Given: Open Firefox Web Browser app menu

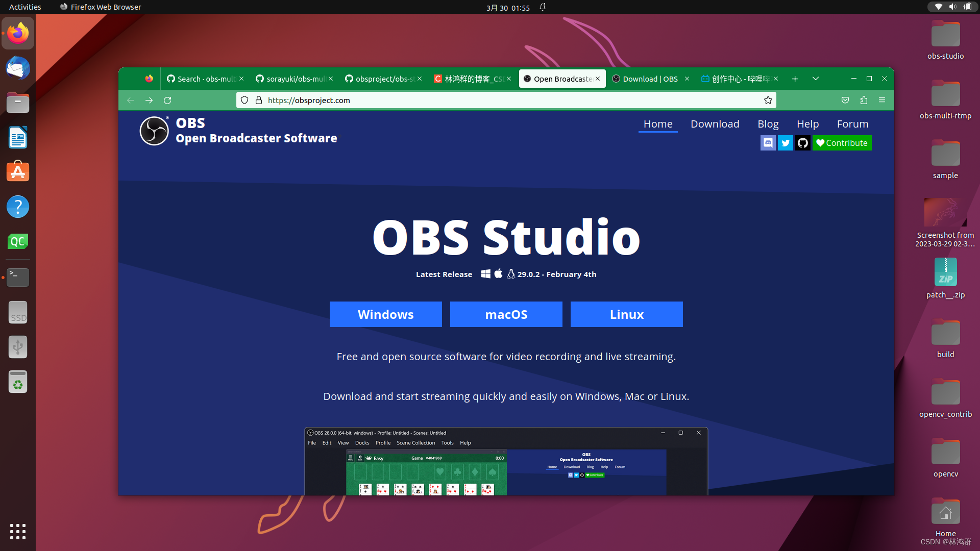Looking at the screenshot, I should click(101, 7).
